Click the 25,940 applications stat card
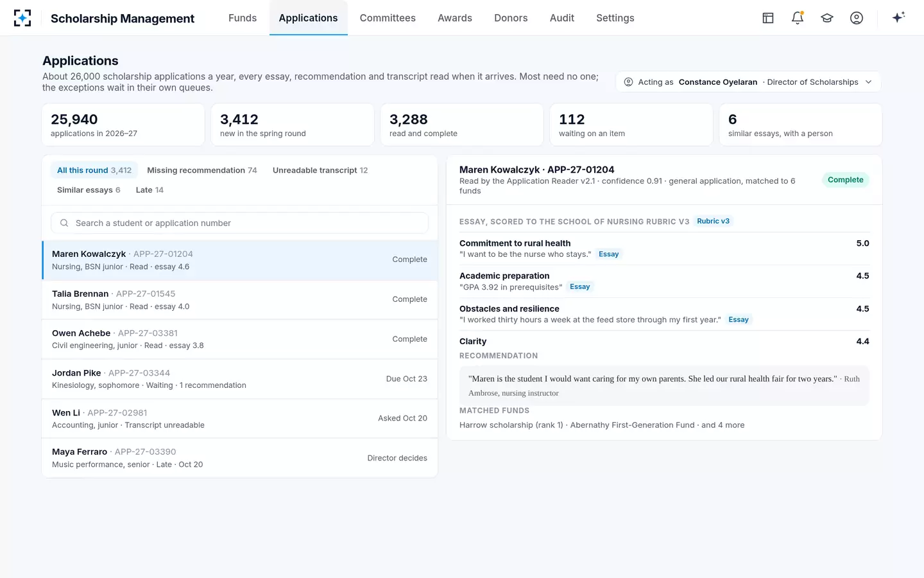 [x=123, y=125]
